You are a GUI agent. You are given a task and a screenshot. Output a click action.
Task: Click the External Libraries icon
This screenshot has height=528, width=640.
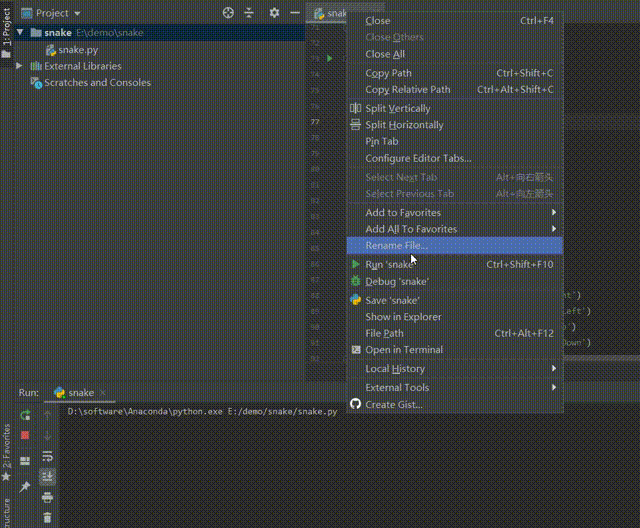(x=36, y=66)
